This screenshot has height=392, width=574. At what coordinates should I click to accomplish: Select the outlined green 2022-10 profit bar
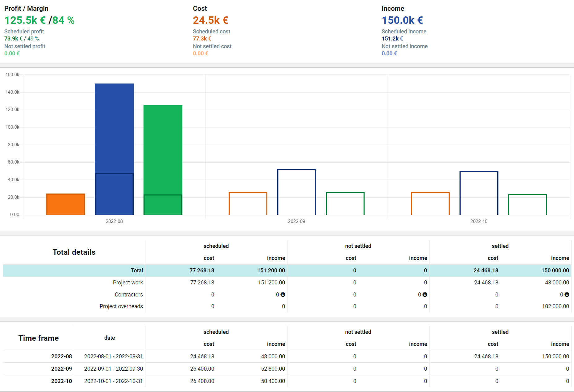[528, 205]
